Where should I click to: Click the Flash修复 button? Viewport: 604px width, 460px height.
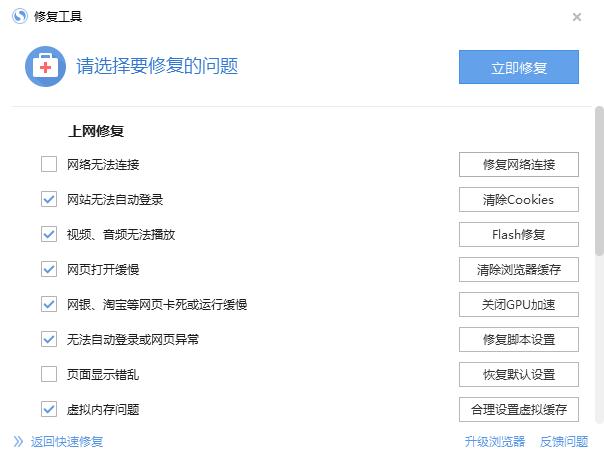[519, 234]
